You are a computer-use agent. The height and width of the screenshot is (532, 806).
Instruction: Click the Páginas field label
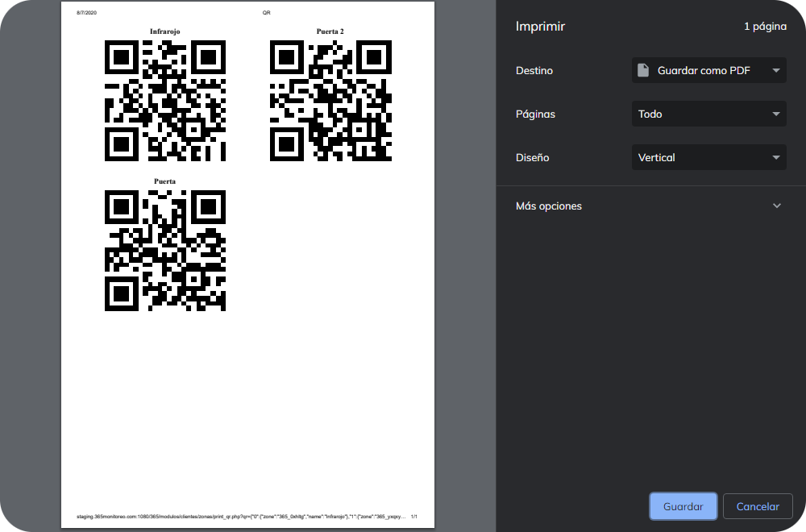[535, 114]
